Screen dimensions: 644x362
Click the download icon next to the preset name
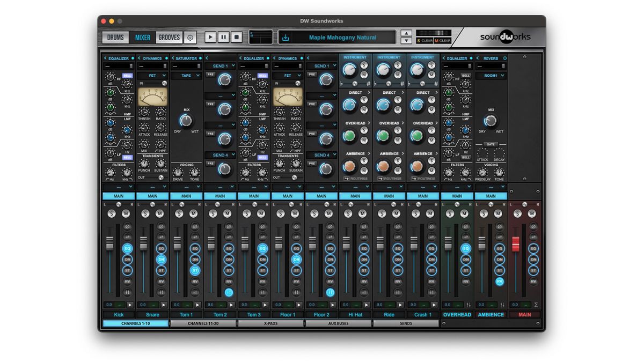285,37
